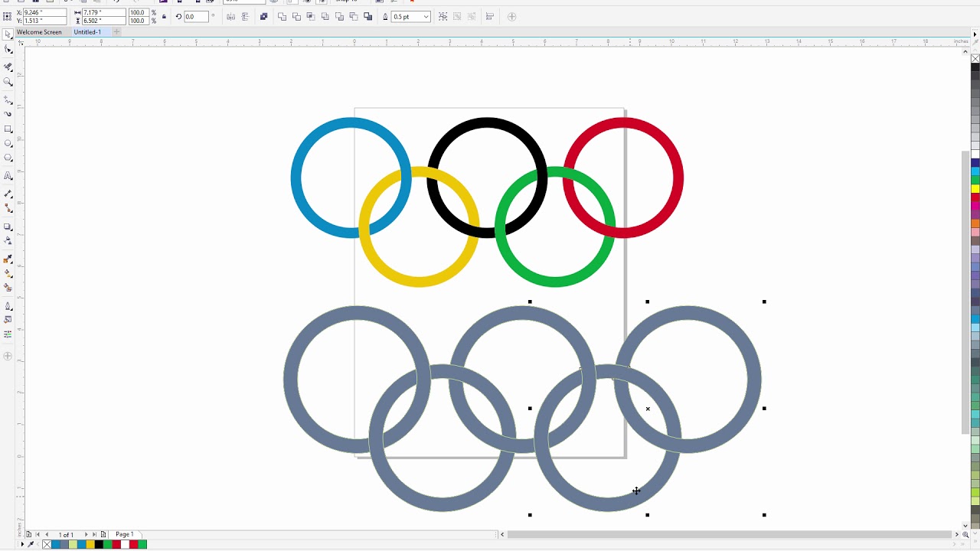The image size is (980, 551).
Task: Toggle the lock ratio padlock
Action: (164, 17)
